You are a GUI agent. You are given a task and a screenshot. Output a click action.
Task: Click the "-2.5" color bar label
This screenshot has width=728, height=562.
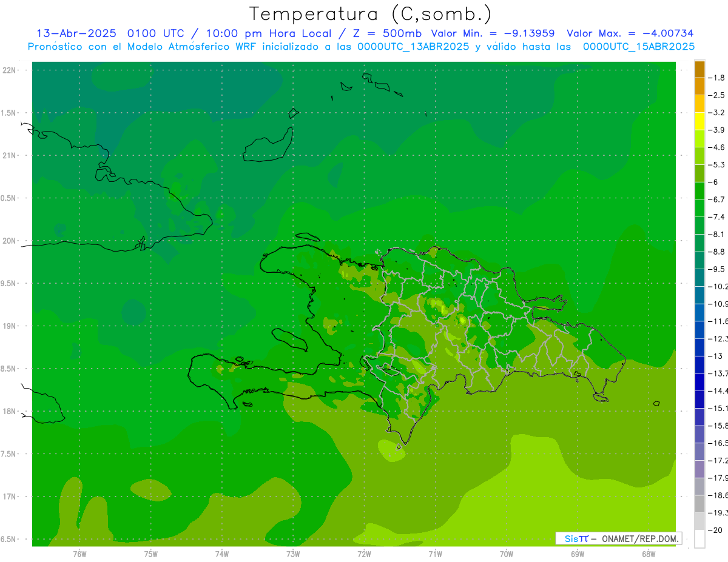point(716,95)
